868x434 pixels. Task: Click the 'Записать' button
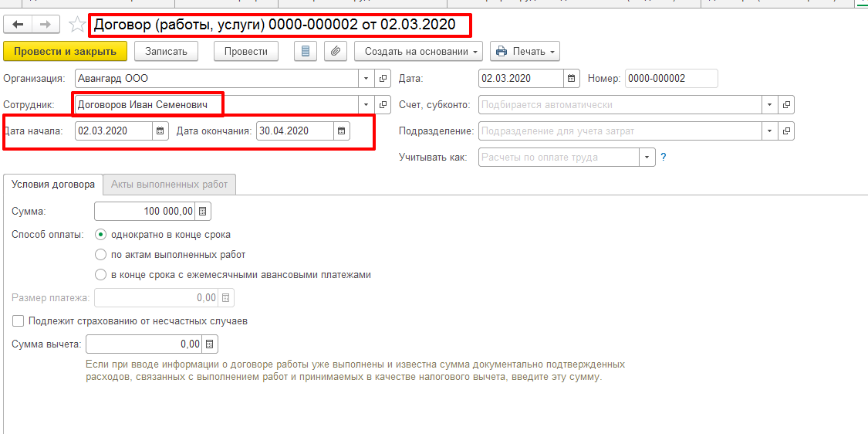[166, 52]
